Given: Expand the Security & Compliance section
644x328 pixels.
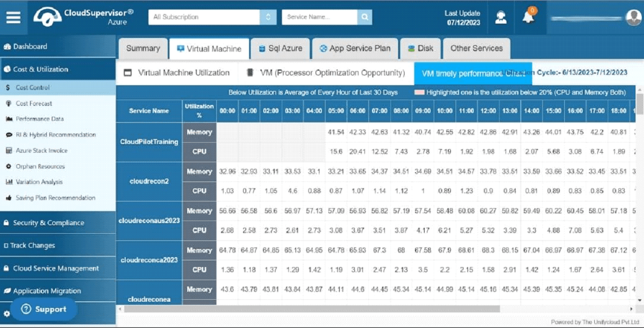Looking at the screenshot, I should click(58, 223).
